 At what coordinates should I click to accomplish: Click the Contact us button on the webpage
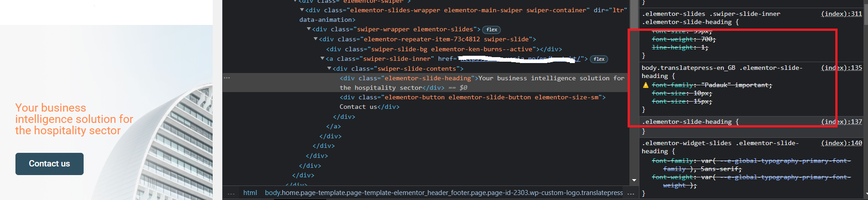pos(50,164)
